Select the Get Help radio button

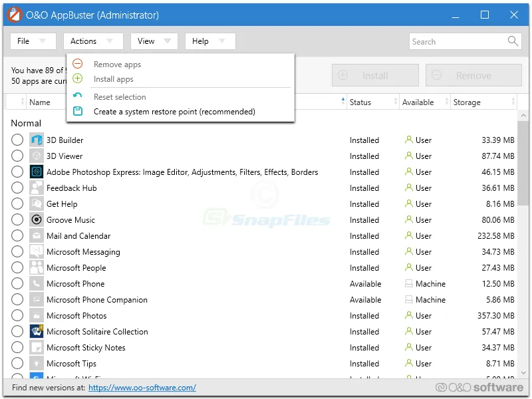pos(17,203)
